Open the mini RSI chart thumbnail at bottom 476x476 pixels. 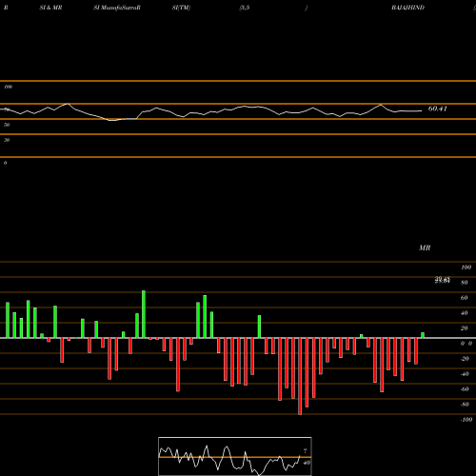pos(235,456)
